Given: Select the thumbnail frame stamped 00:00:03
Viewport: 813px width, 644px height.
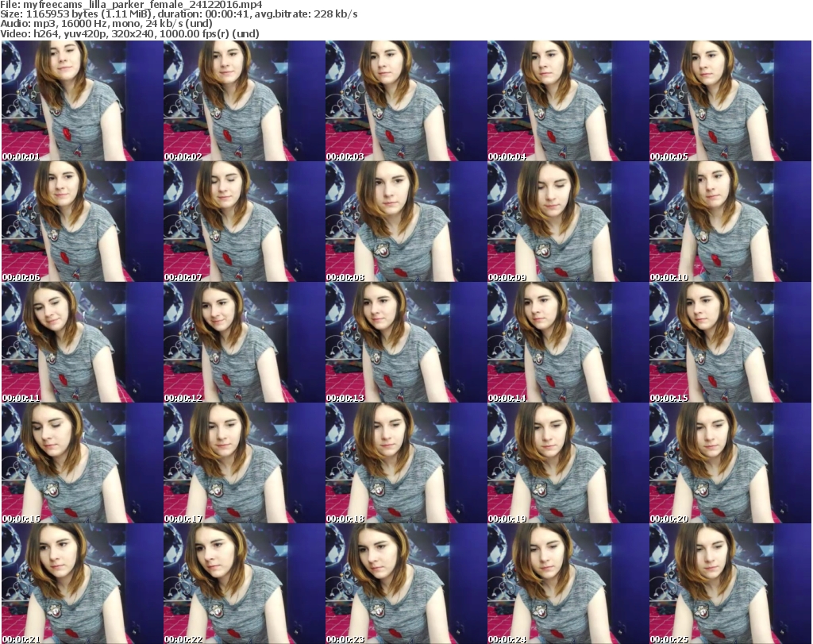Looking at the screenshot, I should tap(406, 101).
